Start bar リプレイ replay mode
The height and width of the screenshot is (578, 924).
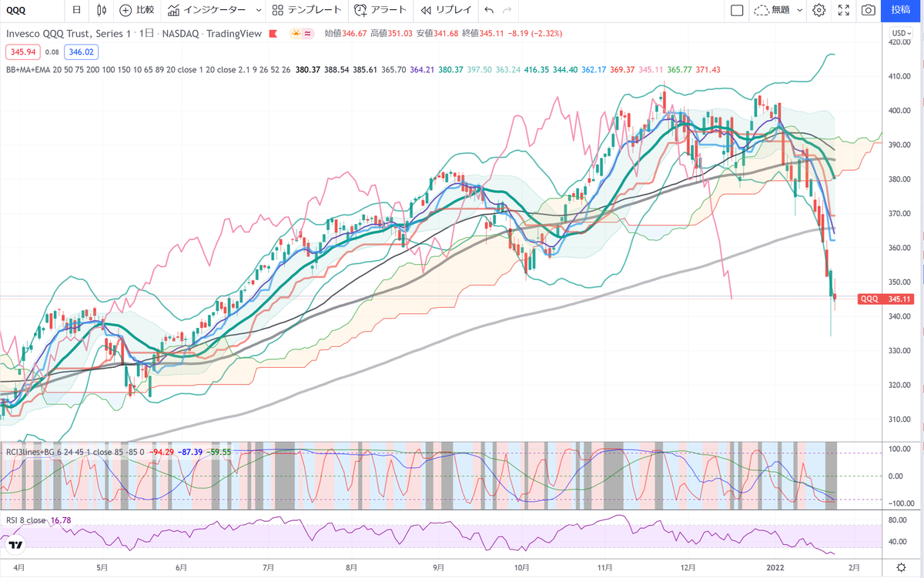444,10
